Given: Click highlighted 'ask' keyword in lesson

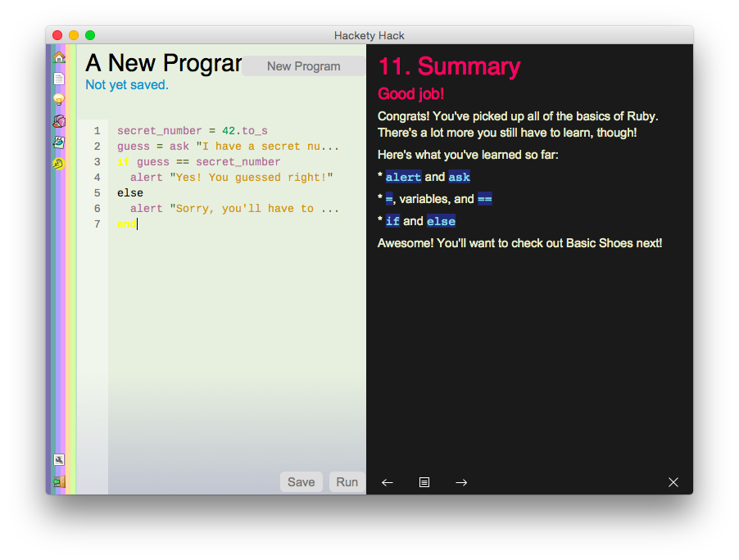Looking at the screenshot, I should tap(460, 177).
